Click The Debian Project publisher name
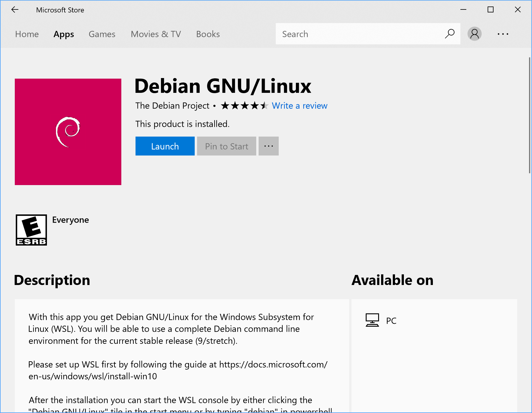This screenshot has height=413, width=532. click(x=172, y=106)
